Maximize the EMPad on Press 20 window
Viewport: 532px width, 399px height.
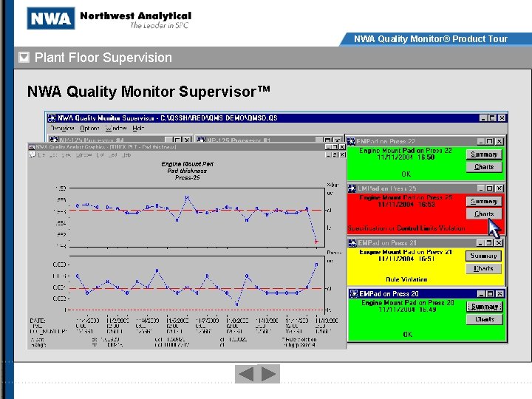[491, 294]
